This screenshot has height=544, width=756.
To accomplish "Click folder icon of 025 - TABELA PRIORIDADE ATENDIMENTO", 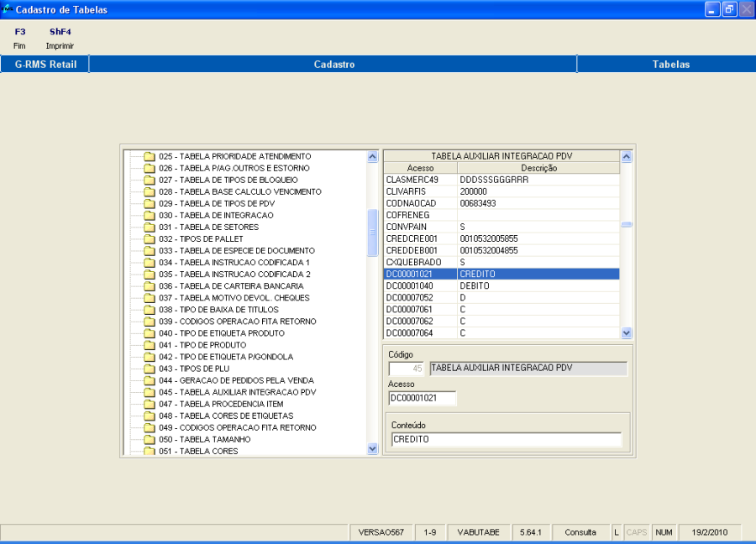I will (x=150, y=156).
